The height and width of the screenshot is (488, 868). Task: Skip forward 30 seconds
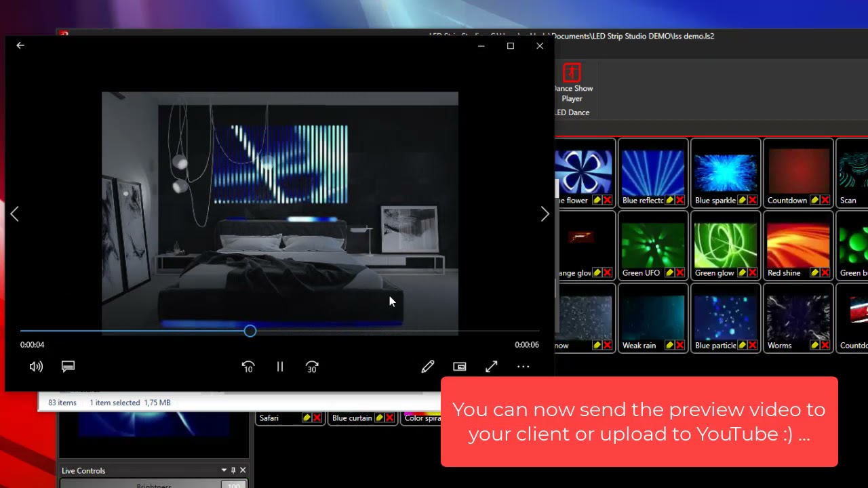(x=312, y=367)
